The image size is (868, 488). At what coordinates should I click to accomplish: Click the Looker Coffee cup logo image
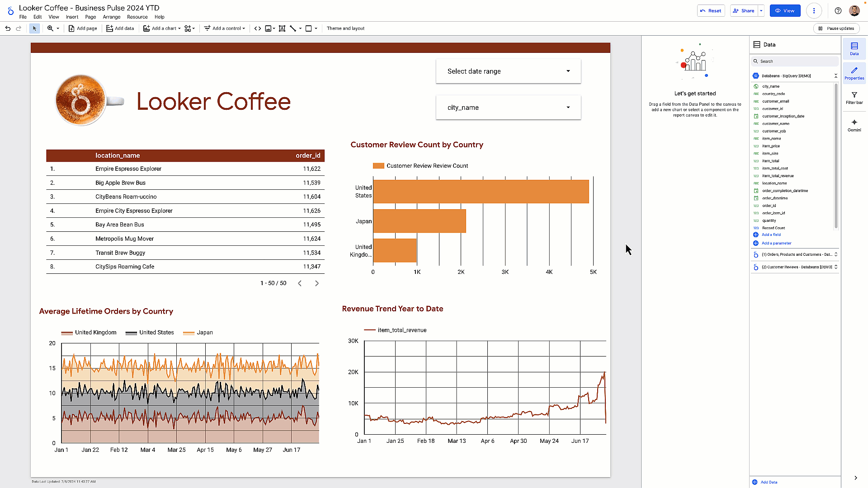pyautogui.click(x=89, y=100)
